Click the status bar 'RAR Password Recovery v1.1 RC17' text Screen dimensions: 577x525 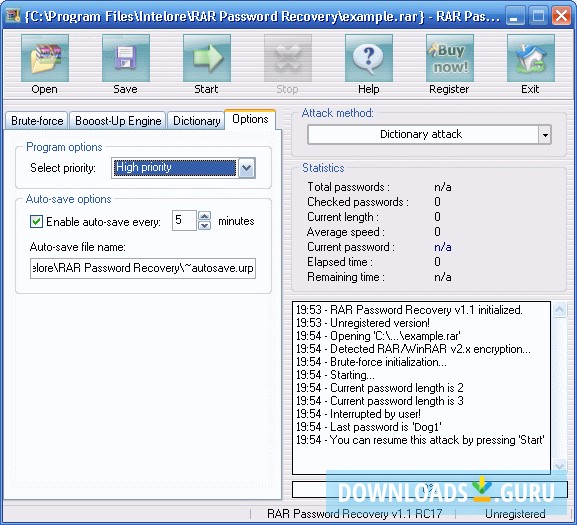coord(354,514)
